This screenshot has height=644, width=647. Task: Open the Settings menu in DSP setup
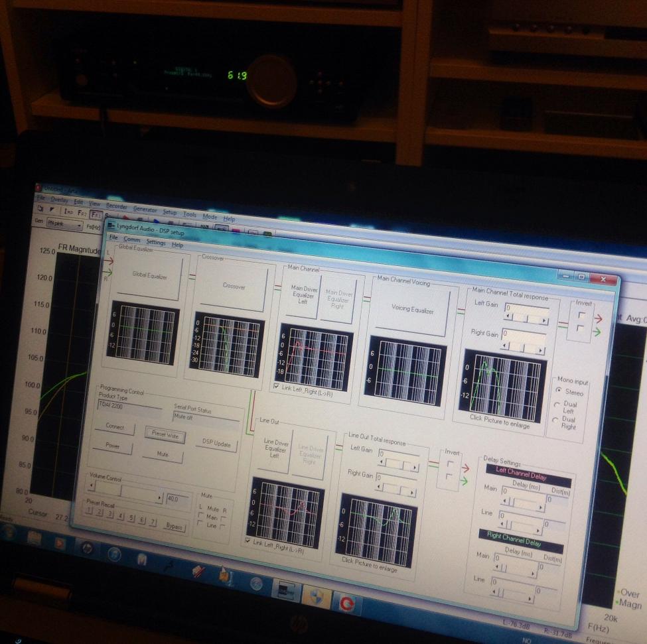155,243
